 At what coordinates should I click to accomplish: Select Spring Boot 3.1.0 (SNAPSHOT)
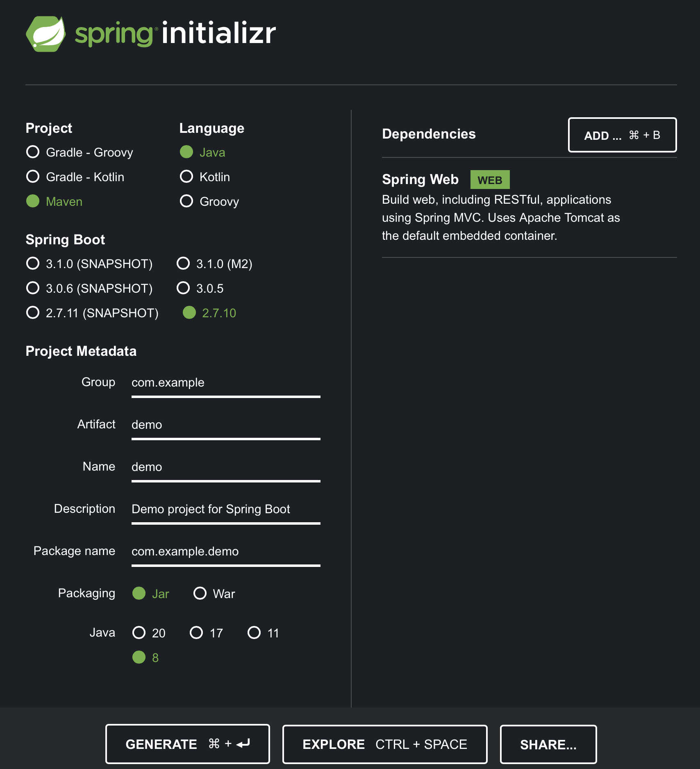point(89,264)
